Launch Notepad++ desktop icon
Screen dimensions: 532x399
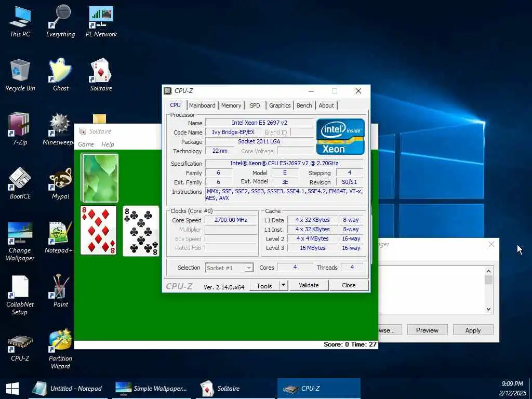60,237
